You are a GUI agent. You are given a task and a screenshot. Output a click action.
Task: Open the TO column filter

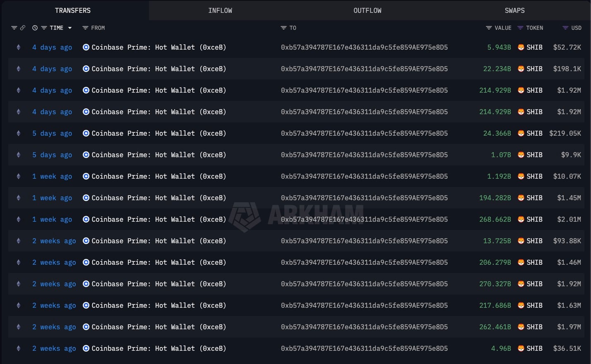click(283, 28)
